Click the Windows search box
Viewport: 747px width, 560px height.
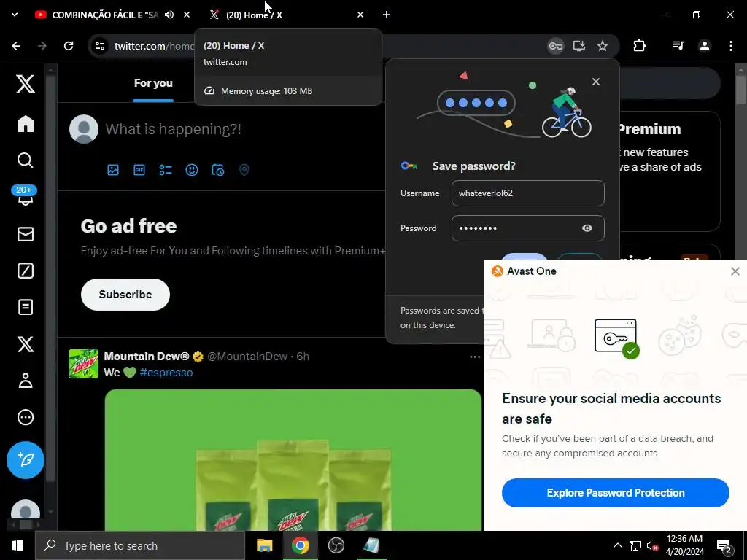coord(140,545)
